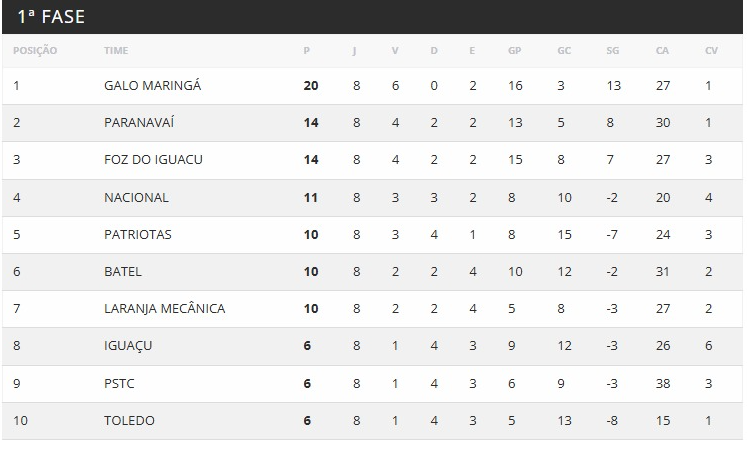This screenshot has height=462, width=747.
Task: Click the GC column header
Action: pos(564,51)
